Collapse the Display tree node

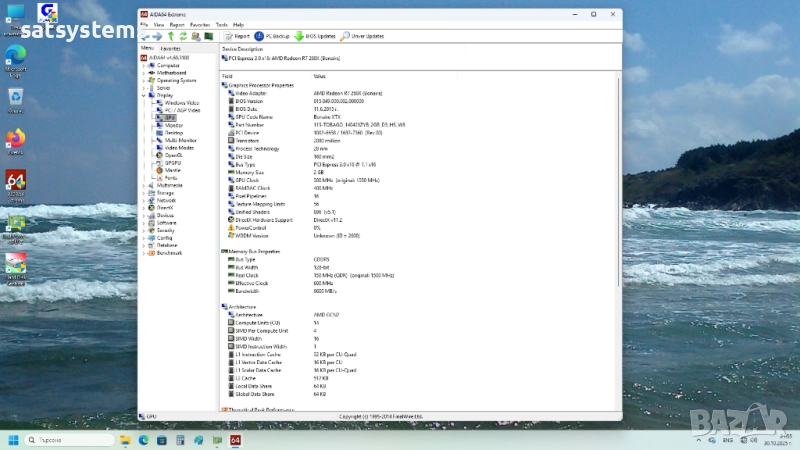144,95
